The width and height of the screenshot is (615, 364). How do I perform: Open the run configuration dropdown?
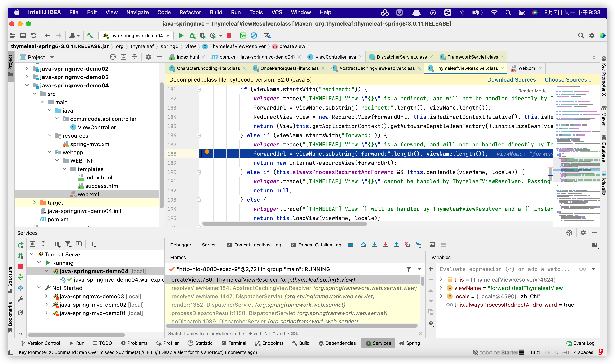pos(136,36)
